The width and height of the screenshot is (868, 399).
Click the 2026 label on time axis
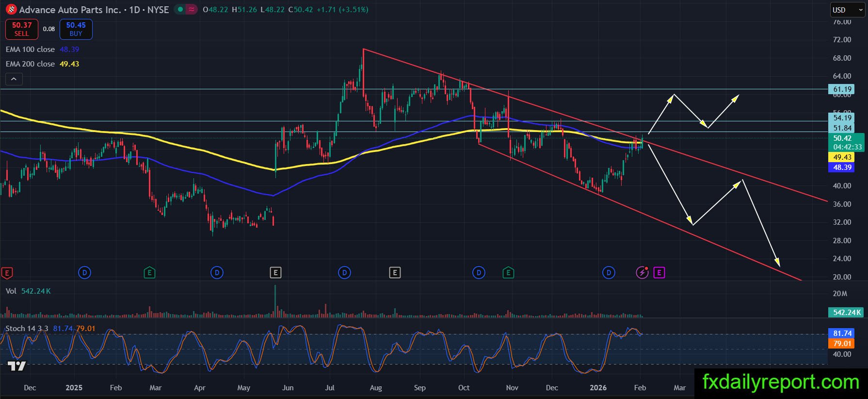598,388
